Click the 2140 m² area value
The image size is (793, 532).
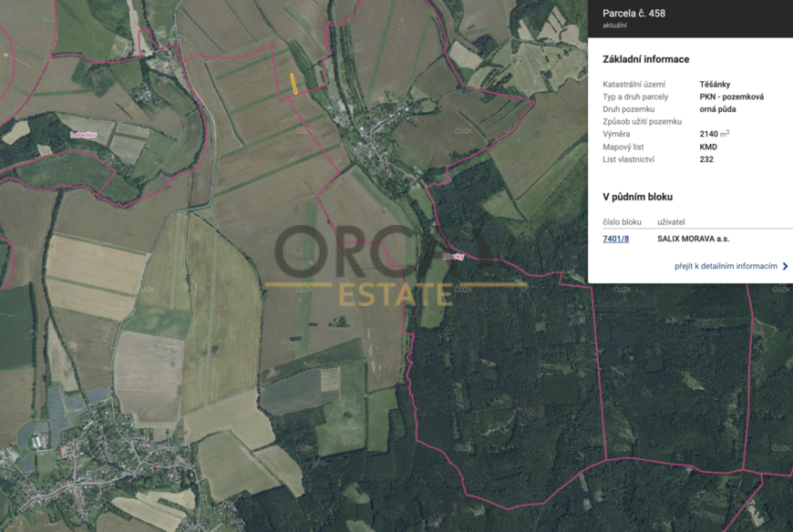pyautogui.click(x=714, y=134)
